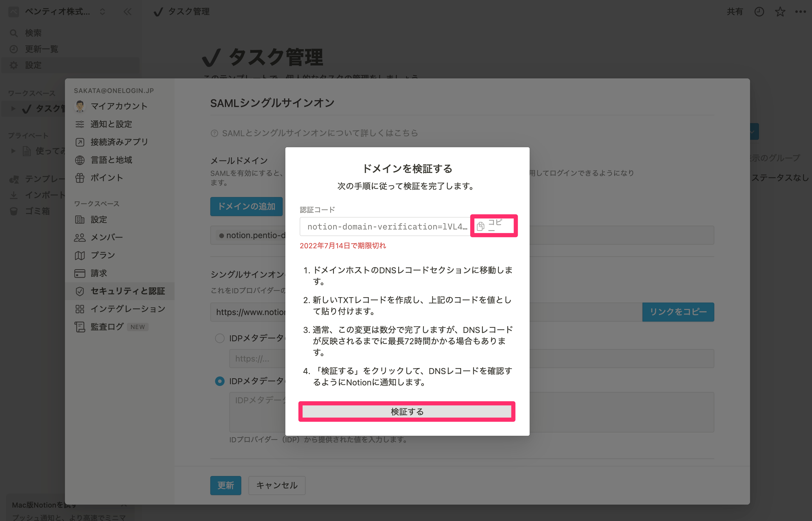Click the gear icon next to sidebar 設定
812x521 pixels.
point(13,65)
